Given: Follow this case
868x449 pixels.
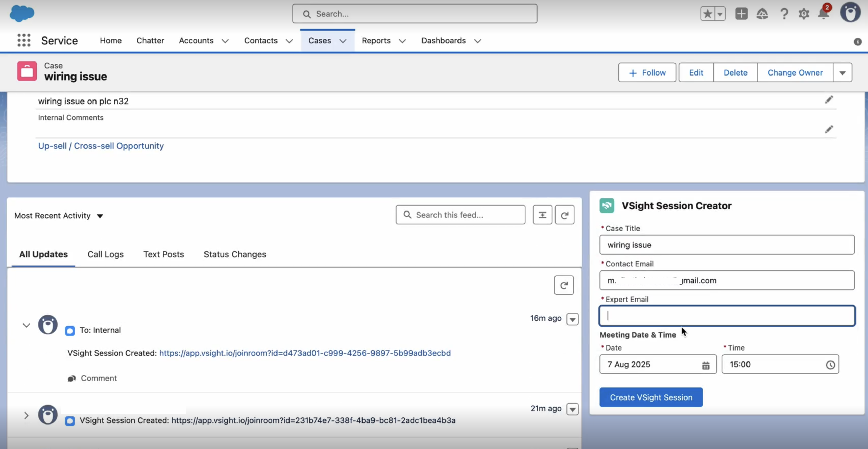Looking at the screenshot, I should pyautogui.click(x=647, y=72).
